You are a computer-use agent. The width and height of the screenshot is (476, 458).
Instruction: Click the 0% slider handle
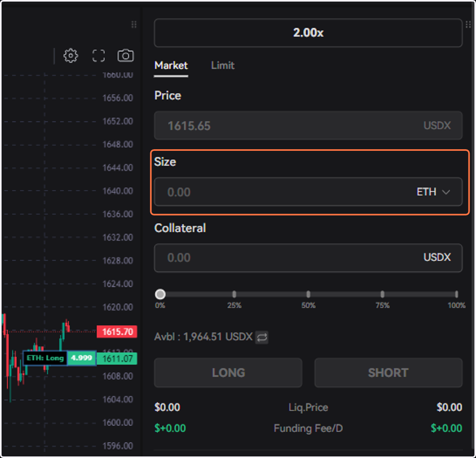pos(160,294)
